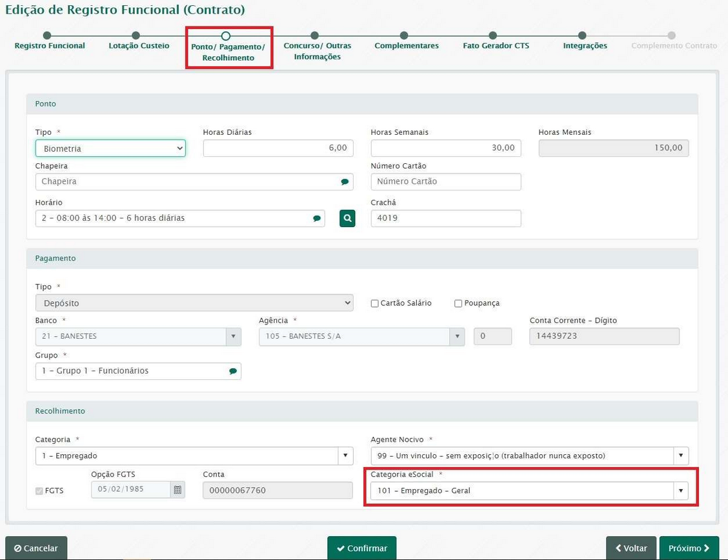Click the Número Cartão input field
This screenshot has width=728, height=560.
[445, 182]
